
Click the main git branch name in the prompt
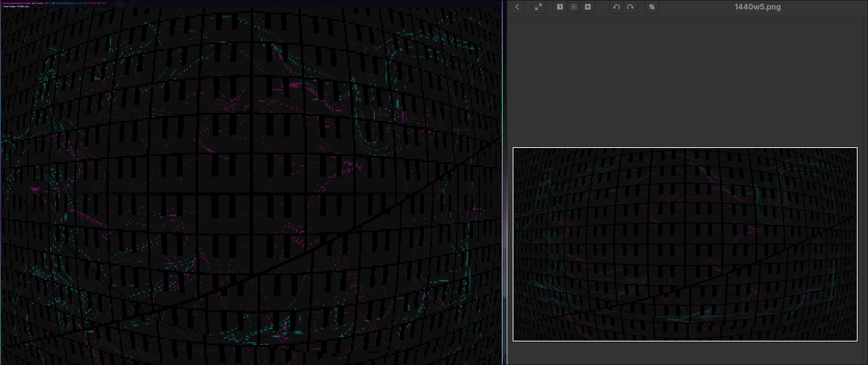click(x=41, y=3)
